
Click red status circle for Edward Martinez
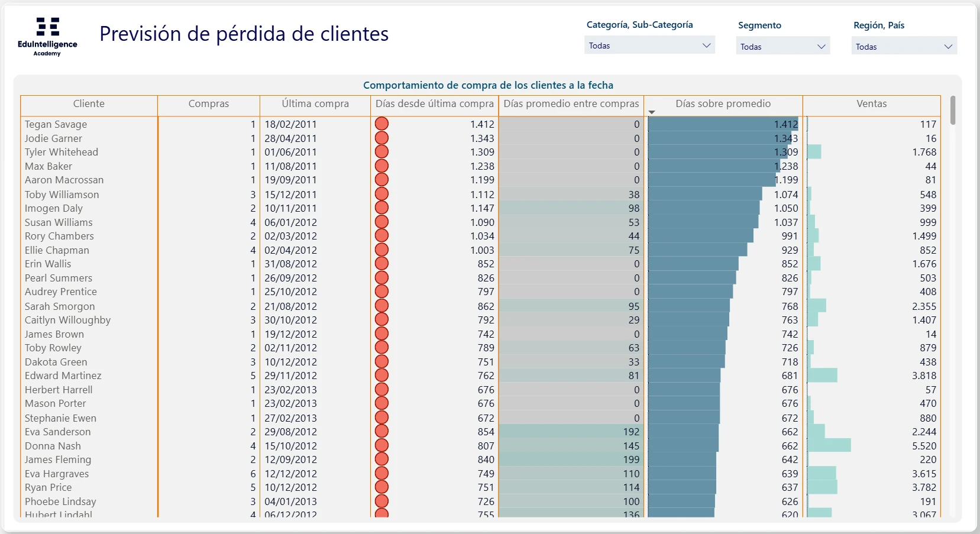tap(382, 376)
